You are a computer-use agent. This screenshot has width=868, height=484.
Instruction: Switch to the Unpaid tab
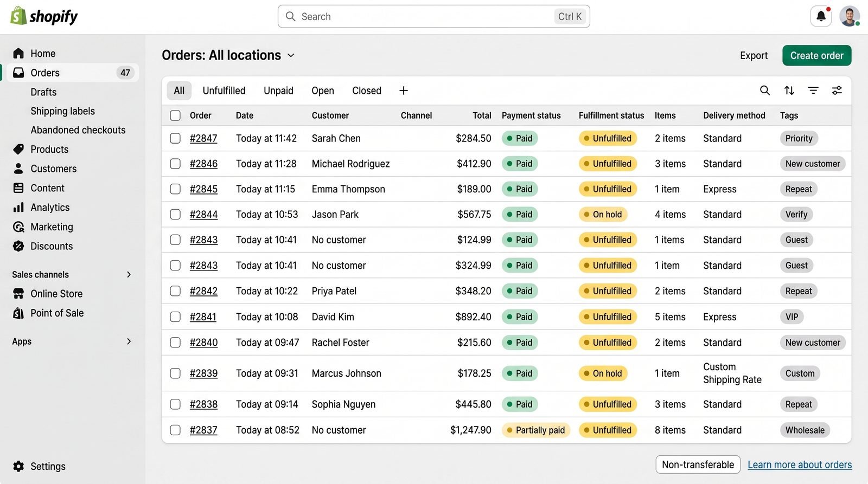click(278, 91)
